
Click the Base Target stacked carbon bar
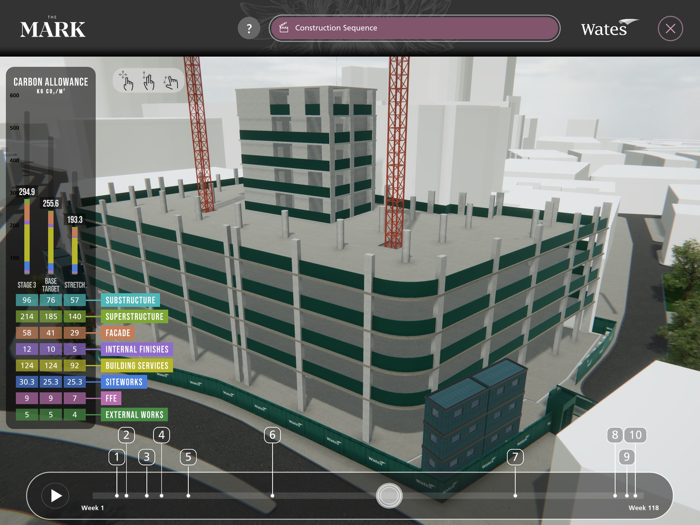click(51, 242)
